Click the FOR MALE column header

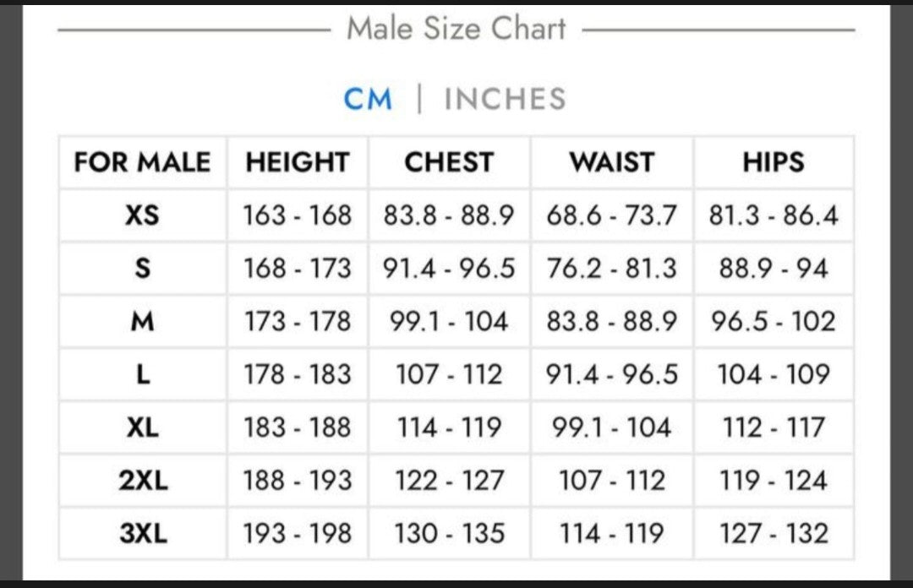tap(142, 162)
